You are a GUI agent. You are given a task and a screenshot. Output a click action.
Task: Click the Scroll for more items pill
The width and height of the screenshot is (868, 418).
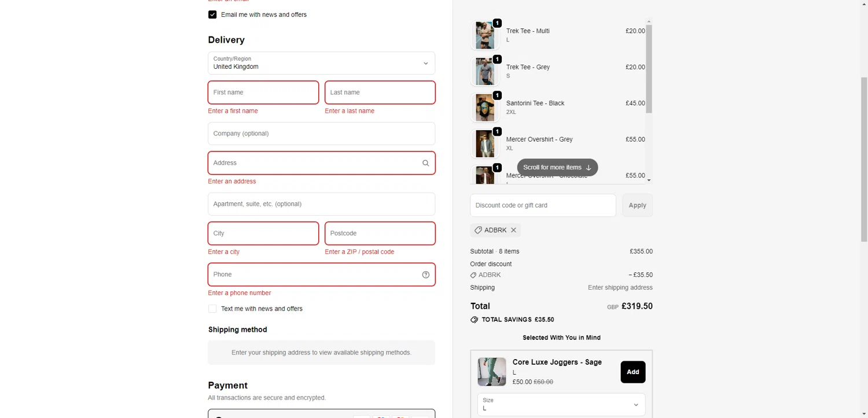coord(557,168)
